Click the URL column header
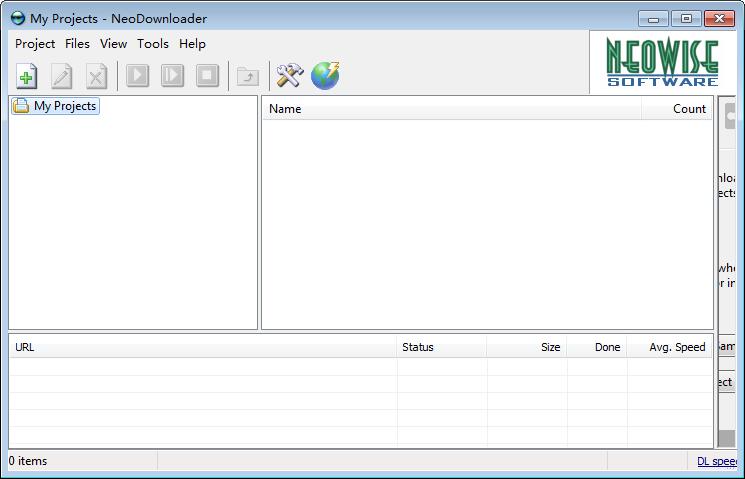The image size is (745, 479). click(x=203, y=347)
